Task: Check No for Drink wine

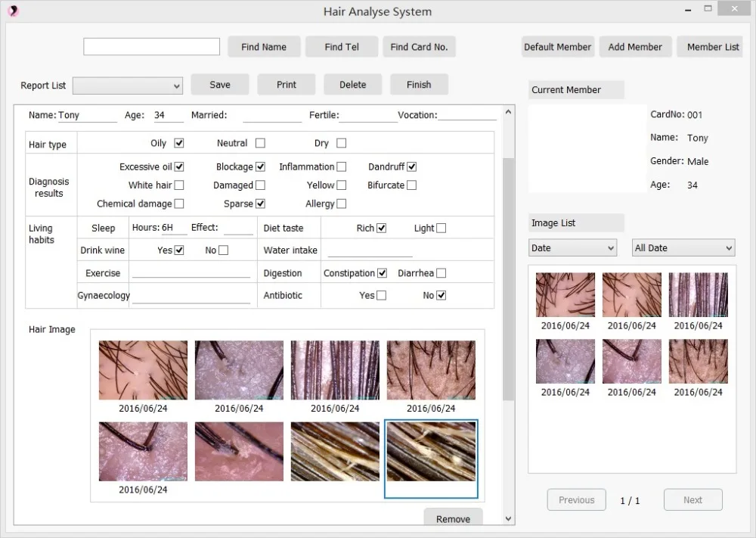Action: point(223,250)
